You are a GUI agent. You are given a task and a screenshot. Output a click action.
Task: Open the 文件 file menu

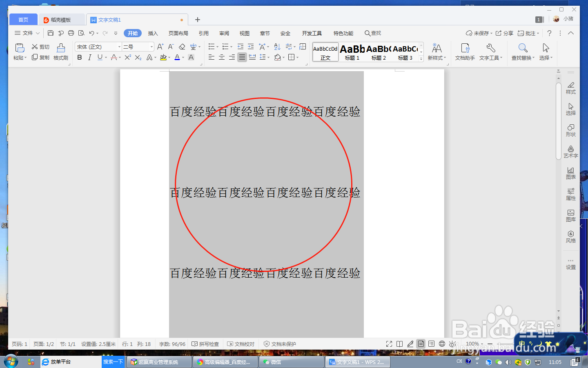click(27, 33)
